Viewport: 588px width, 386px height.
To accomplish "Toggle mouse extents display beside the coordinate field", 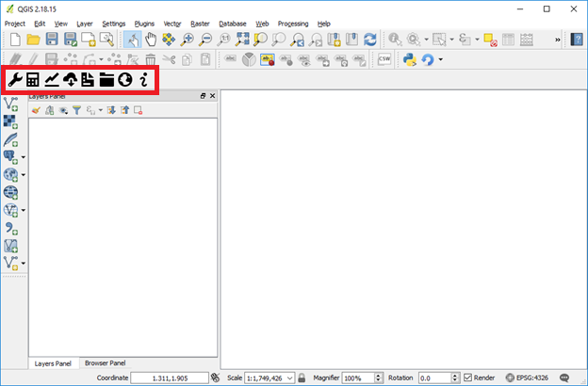I will click(215, 378).
